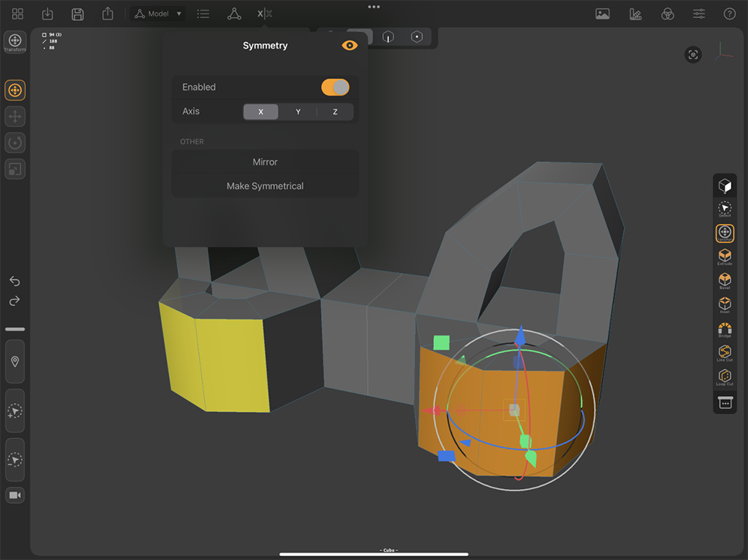Redo the last undone action
Image resolution: width=748 pixels, height=560 pixels.
tap(15, 301)
